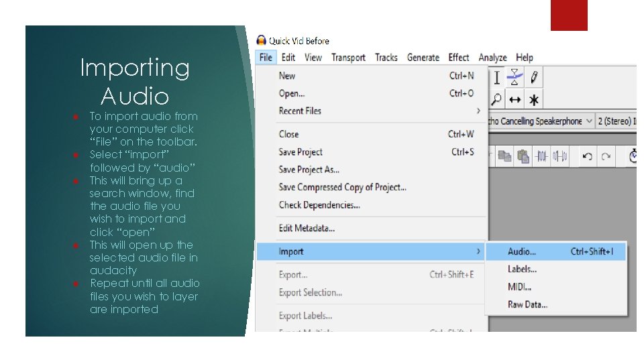Select the Zoom magnifier tool

pos(496,99)
